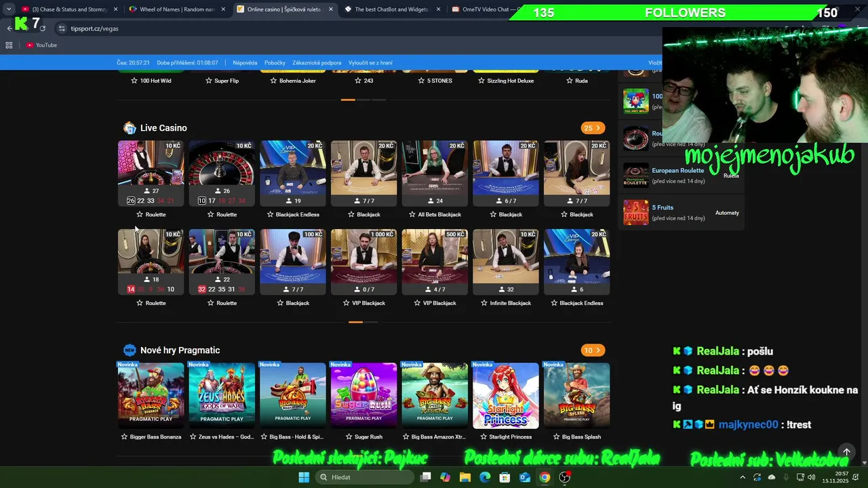Image resolution: width=868 pixels, height=488 pixels.
Task: Switch to Chrome on taskbar
Action: click(x=545, y=477)
